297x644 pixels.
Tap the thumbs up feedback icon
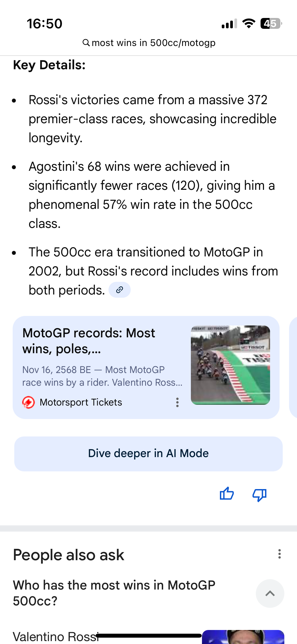(x=227, y=494)
